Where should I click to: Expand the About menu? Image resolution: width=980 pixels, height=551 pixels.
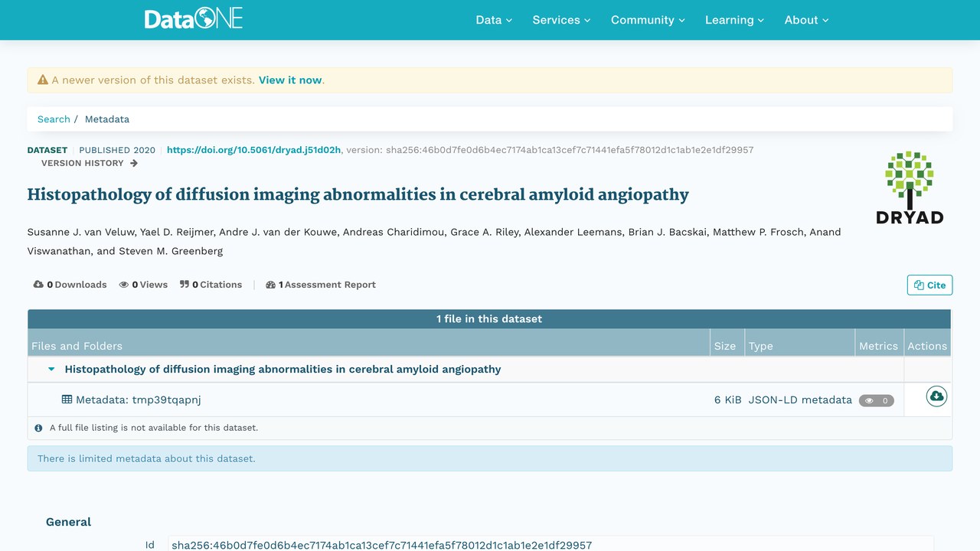(806, 20)
